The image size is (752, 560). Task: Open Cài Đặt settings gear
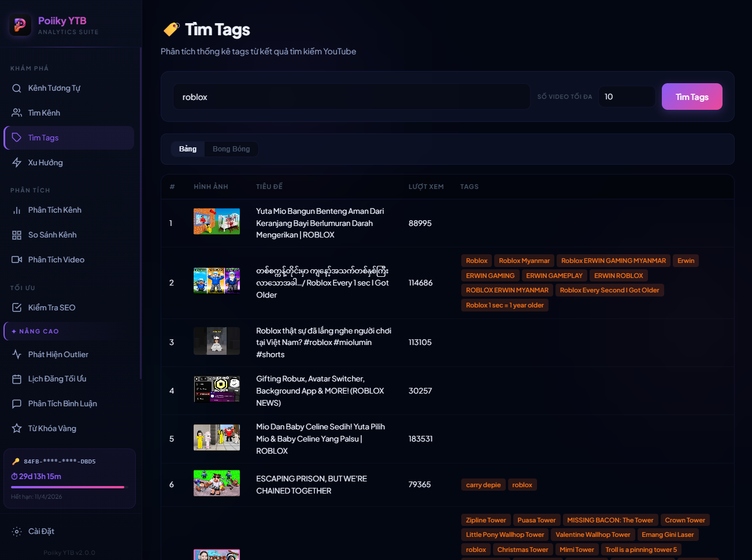(17, 532)
